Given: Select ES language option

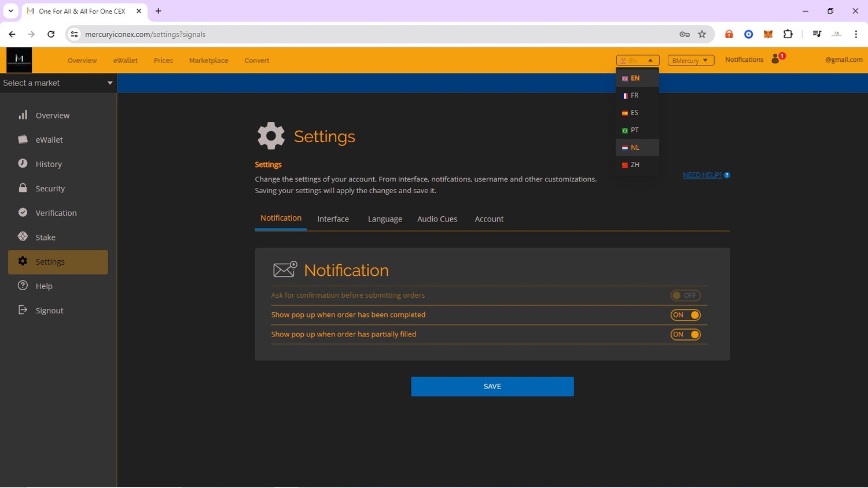Looking at the screenshot, I should (637, 113).
